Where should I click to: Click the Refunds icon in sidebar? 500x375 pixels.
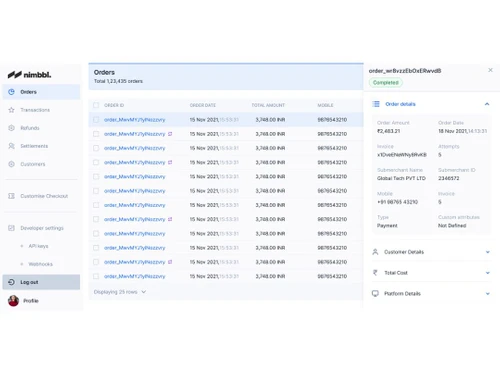point(11,128)
